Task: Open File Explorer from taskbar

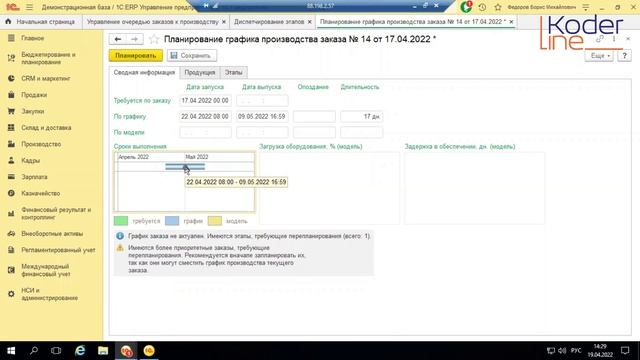Action: 103,351
